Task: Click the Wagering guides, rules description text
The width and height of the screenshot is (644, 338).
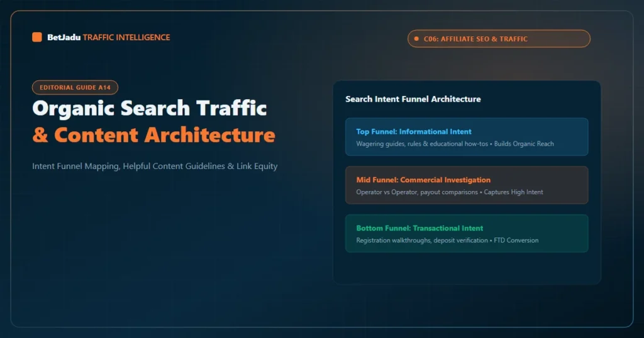Action: pyautogui.click(x=455, y=144)
